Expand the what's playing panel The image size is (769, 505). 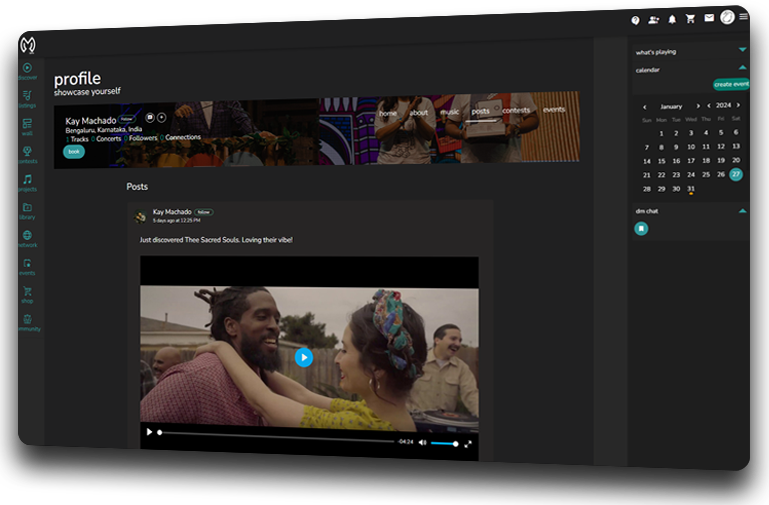click(742, 49)
